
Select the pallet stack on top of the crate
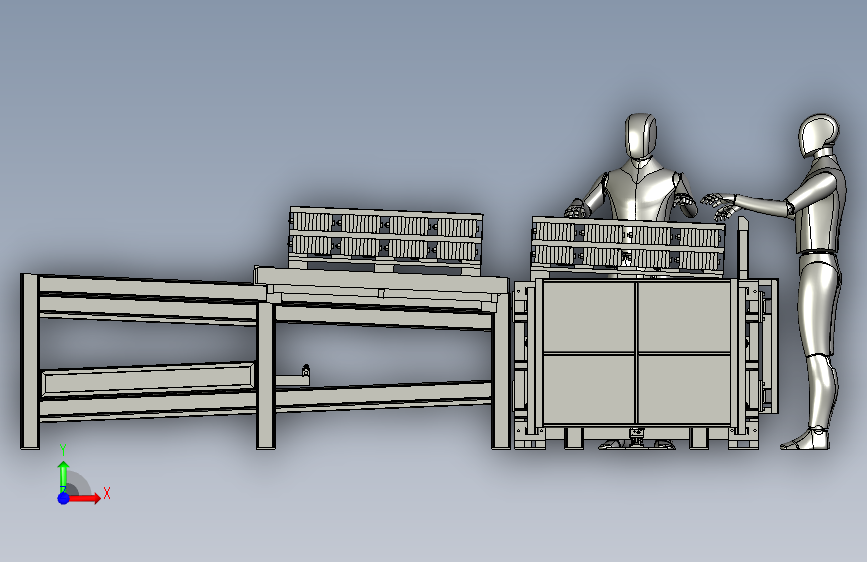[x=628, y=247]
